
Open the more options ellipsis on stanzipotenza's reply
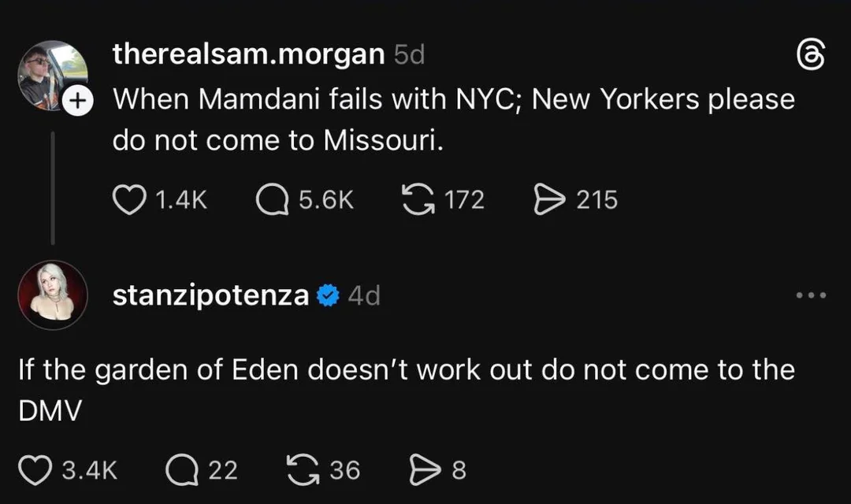point(811,296)
